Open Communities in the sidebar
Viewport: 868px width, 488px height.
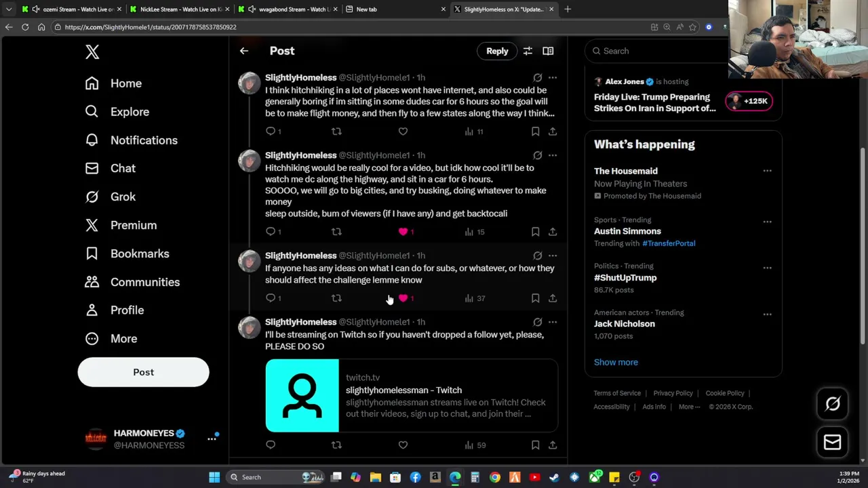click(x=132, y=282)
